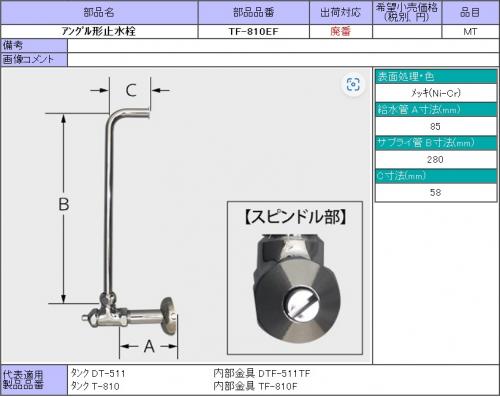The width and height of the screenshot is (500, 397).
Task: Open the 内部金具 TF-810F entry
Action: click(x=255, y=386)
